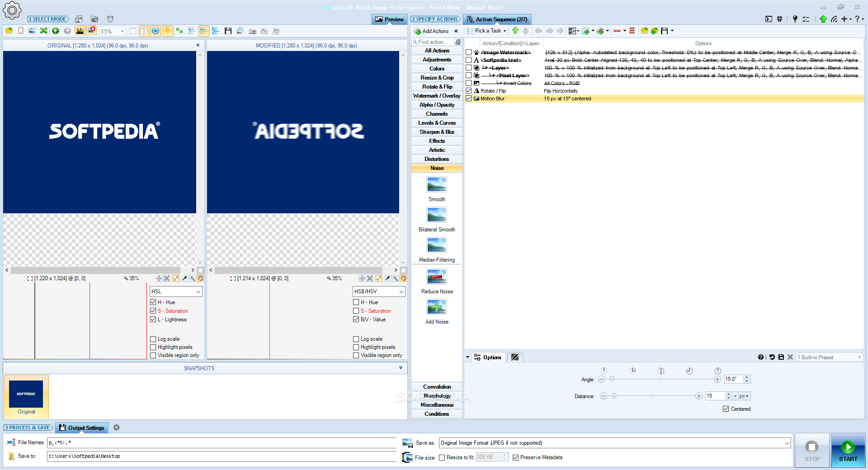Image resolution: width=868 pixels, height=470 pixels.
Task: Click the Find action search field
Action: (433, 42)
